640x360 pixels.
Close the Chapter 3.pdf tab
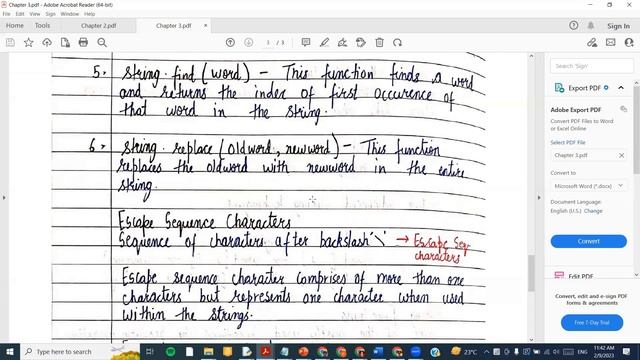pos(205,25)
